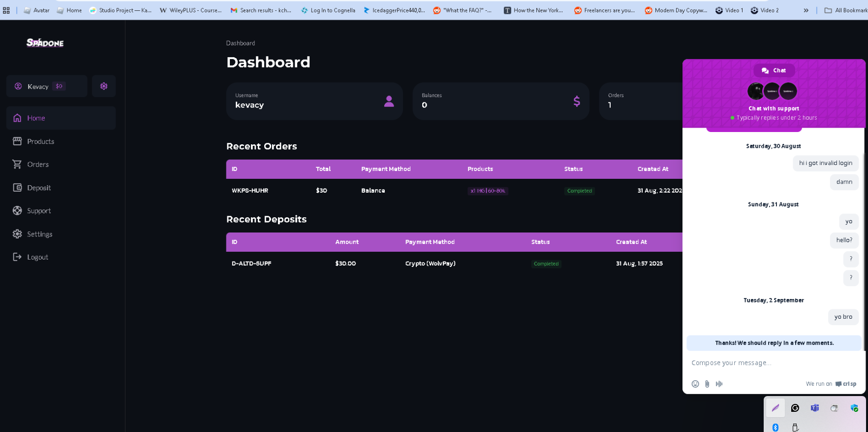The width and height of the screenshot is (868, 432).
Task: Go to Home in the sidebar
Action: coord(61,118)
